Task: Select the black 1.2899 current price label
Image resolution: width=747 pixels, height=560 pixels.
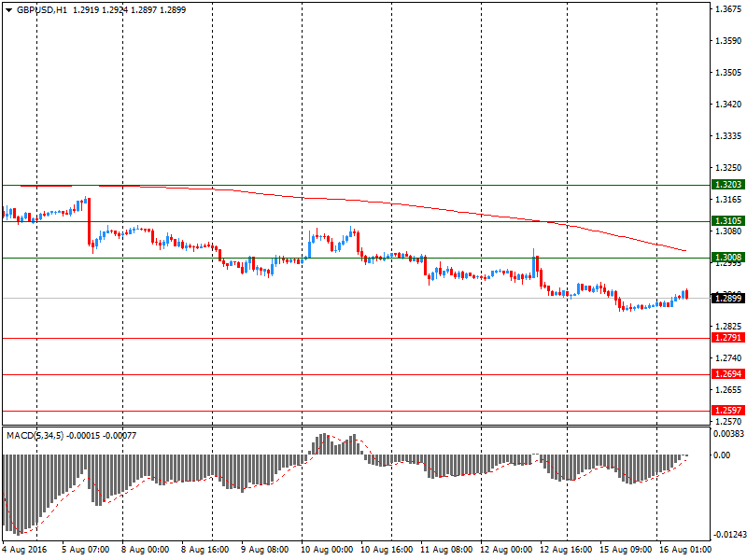Action: click(x=728, y=298)
